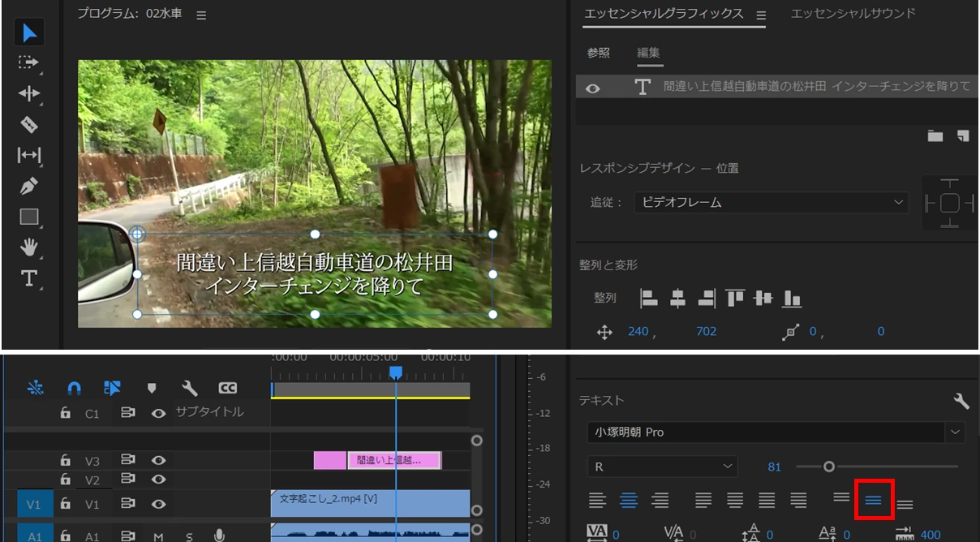The height and width of the screenshot is (542, 980).
Task: Click the position X value 240
Action: [638, 331]
